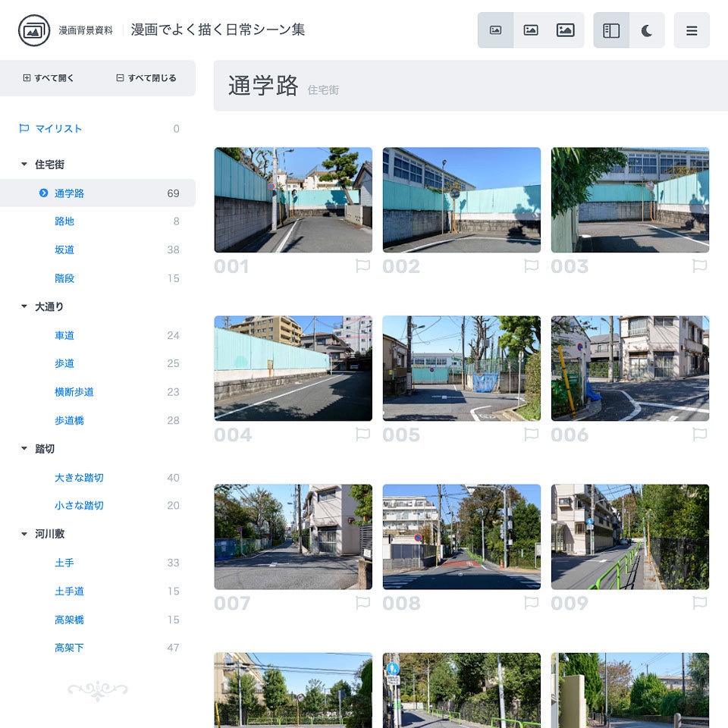Click the flag icon next to マイリスト
The height and width of the screenshot is (728, 728).
click(25, 128)
